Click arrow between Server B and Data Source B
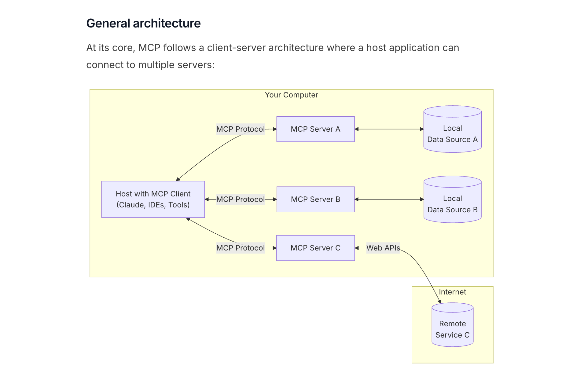This screenshot has width=588, height=380. pos(389,199)
